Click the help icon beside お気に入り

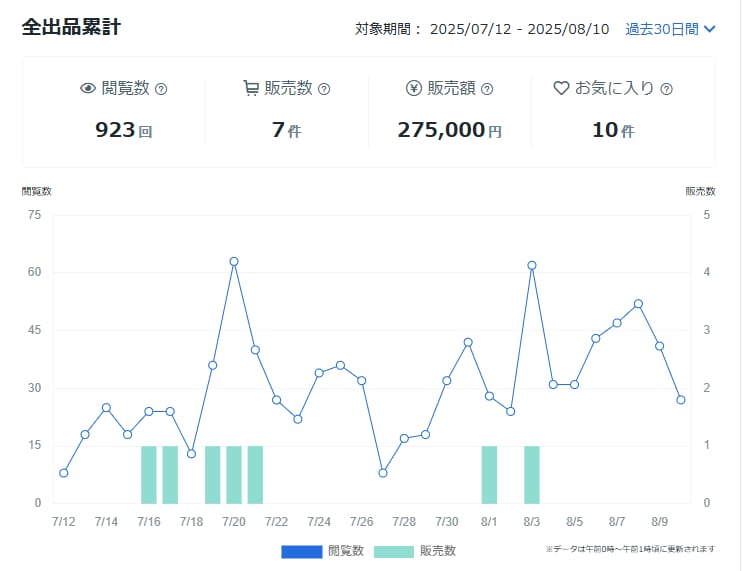pyautogui.click(x=666, y=89)
